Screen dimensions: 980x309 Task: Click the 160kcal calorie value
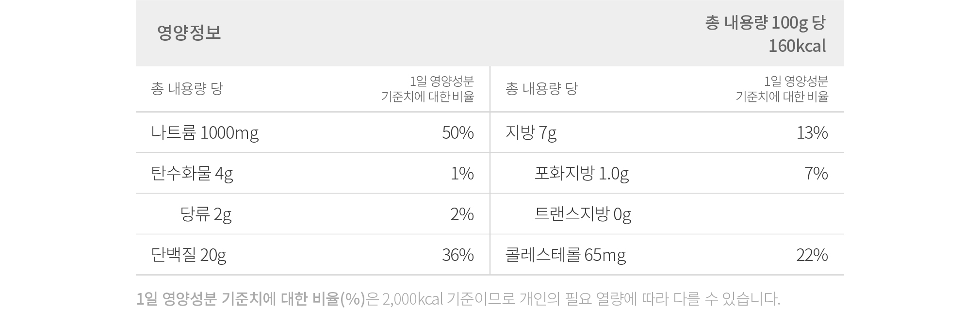pyautogui.click(x=797, y=46)
